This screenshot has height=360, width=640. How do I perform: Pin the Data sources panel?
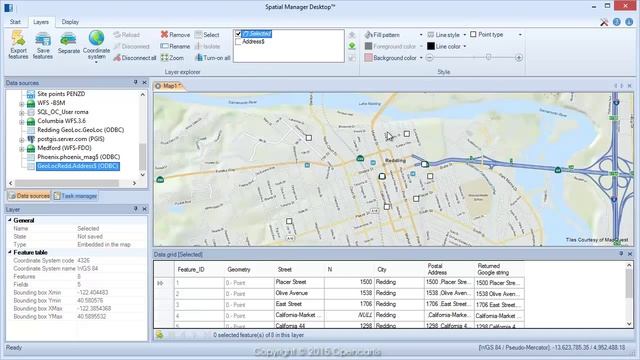(x=136, y=82)
